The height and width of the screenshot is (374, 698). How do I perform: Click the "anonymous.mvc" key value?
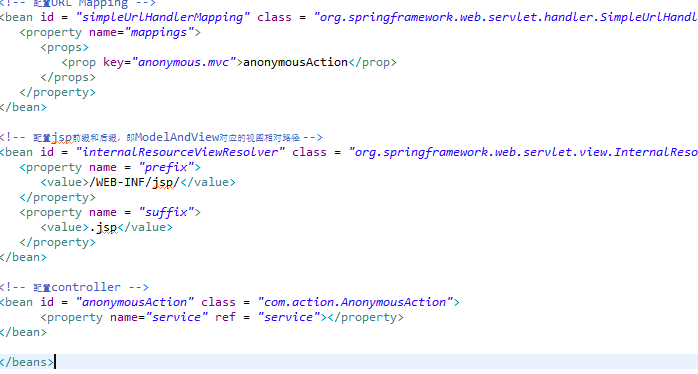183,62
